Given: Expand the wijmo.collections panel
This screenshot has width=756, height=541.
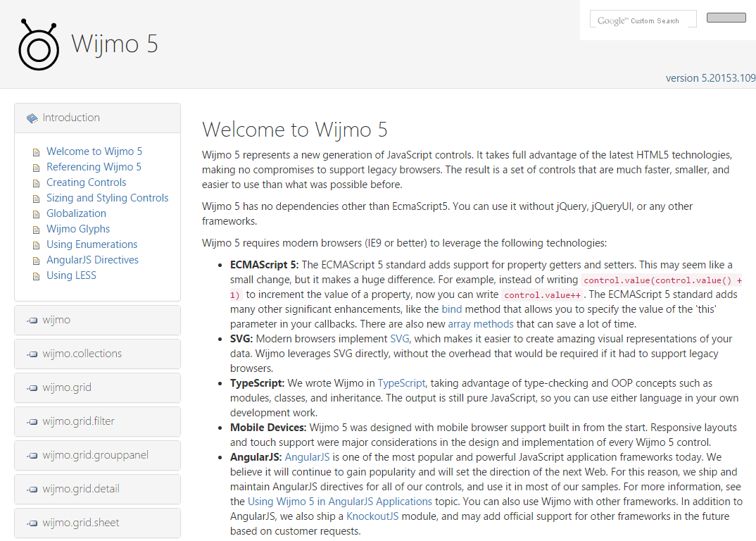Looking at the screenshot, I should tap(97, 354).
